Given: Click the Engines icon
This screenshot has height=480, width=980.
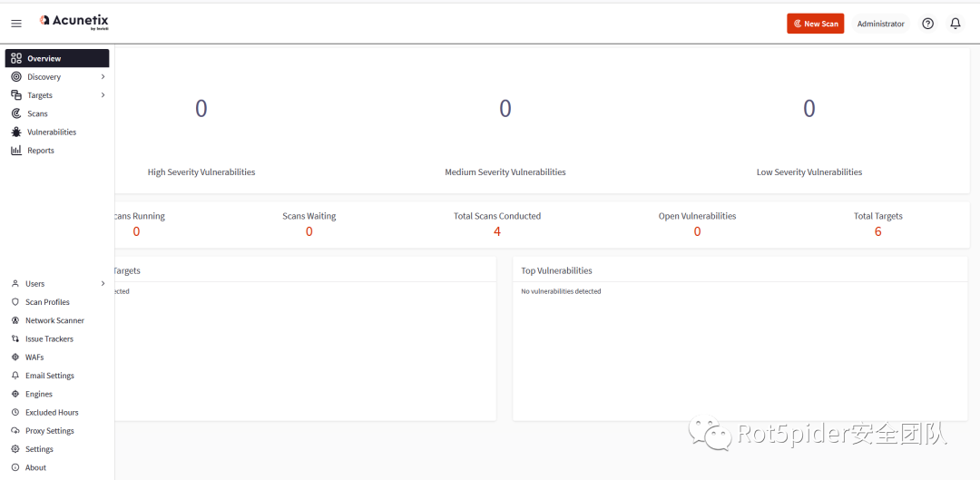Looking at the screenshot, I should coord(15,395).
